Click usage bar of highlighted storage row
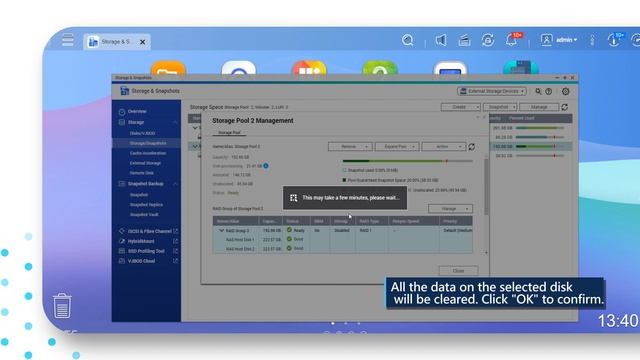This screenshot has height=360, width=640. 540,146
